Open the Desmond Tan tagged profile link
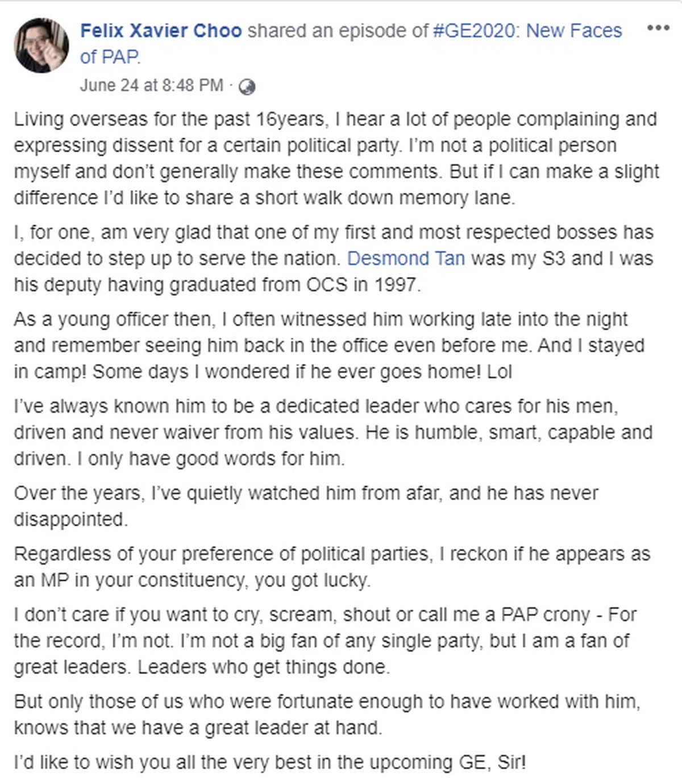Viewport: 682px width, 784px height. (x=406, y=259)
